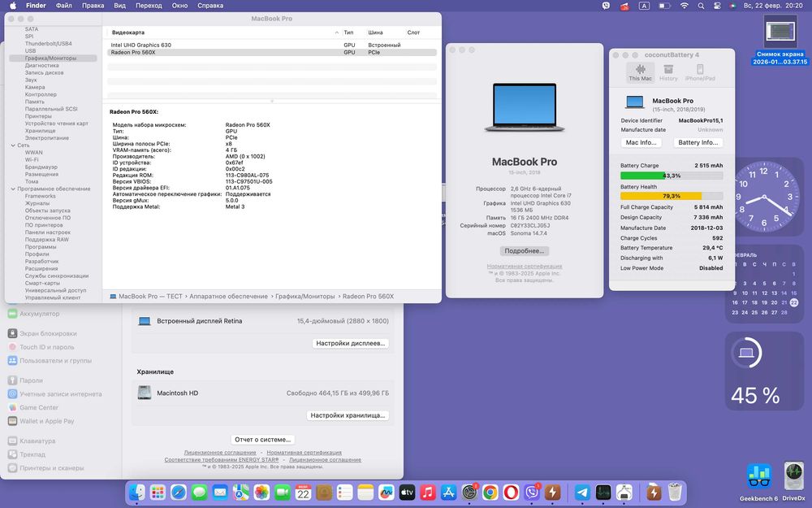812x508 pixels.
Task: Click the Battery Charge 43,3% bar
Action: 672,176
